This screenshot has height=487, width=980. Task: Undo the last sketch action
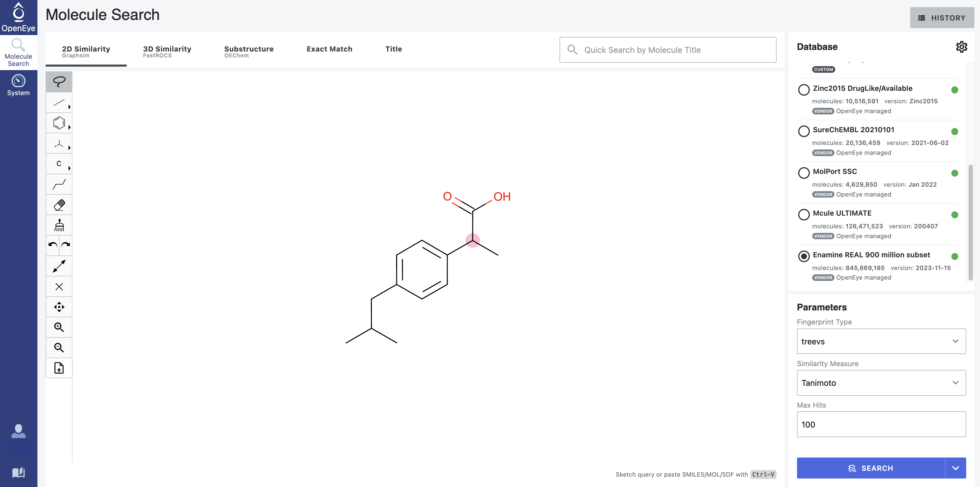pyautogui.click(x=53, y=245)
